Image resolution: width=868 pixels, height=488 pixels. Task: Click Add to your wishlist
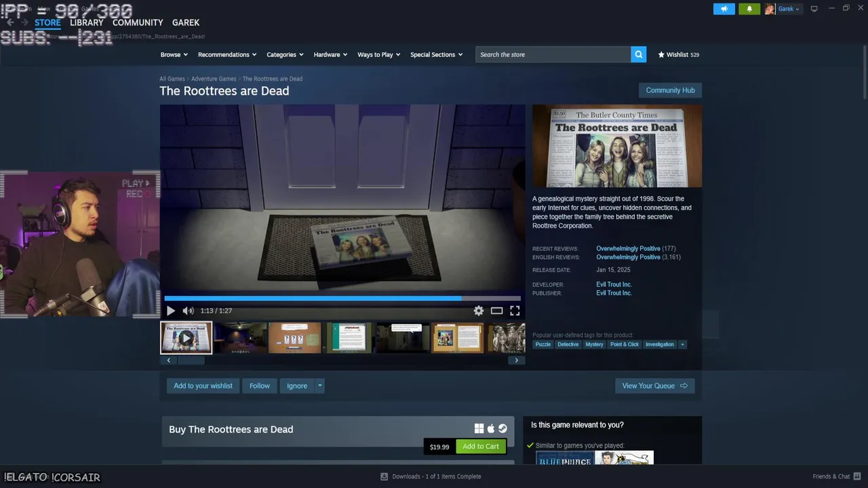pyautogui.click(x=203, y=386)
